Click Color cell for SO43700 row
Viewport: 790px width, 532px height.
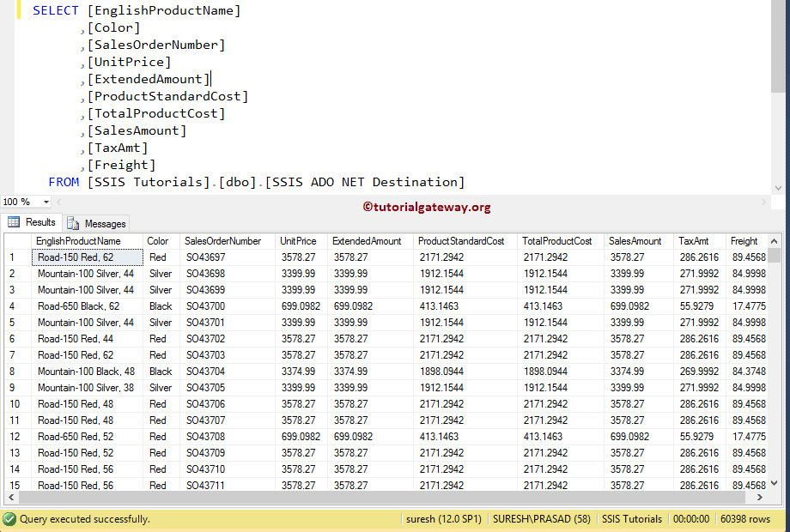(x=161, y=306)
